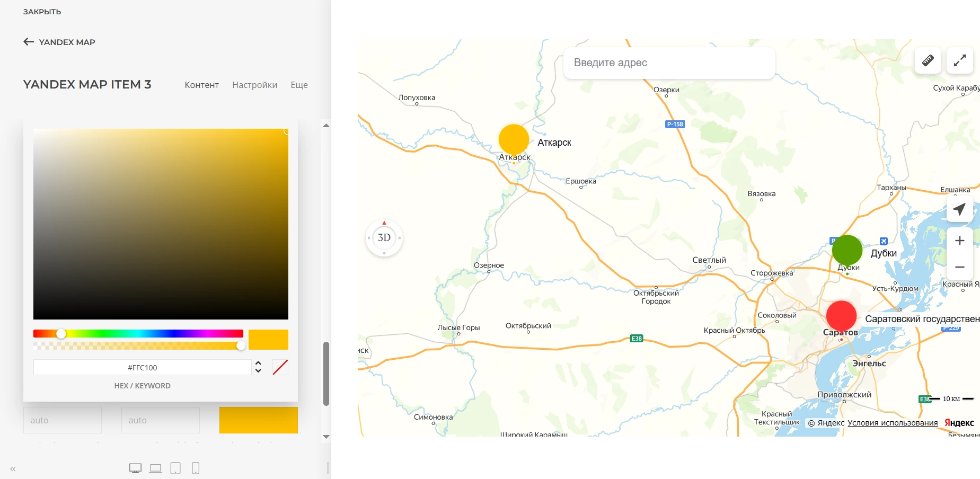Expand the map to fullscreen
Image resolution: width=980 pixels, height=479 pixels.
pos(959,60)
